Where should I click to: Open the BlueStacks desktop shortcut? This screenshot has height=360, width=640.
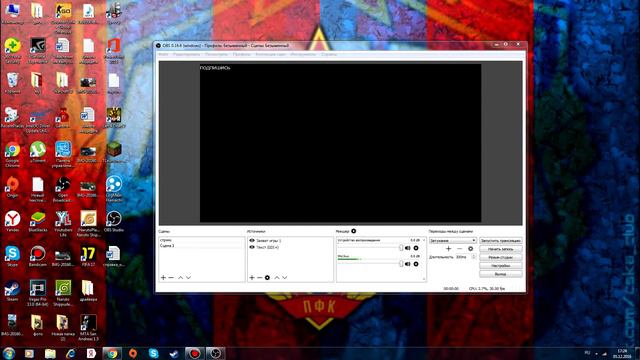point(38,222)
